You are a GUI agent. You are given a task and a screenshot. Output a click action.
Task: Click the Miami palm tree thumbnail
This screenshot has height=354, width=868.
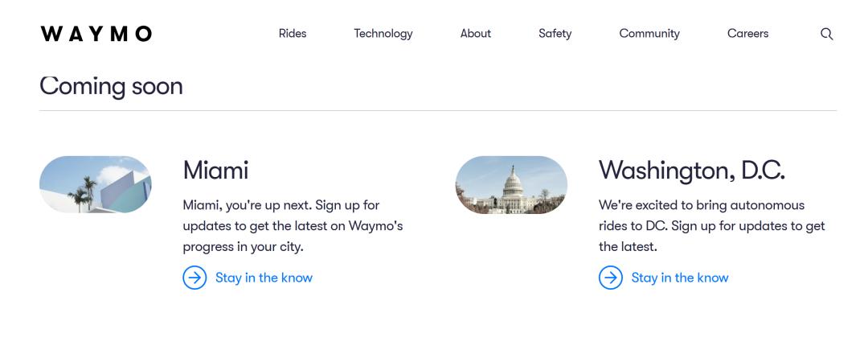pos(95,184)
